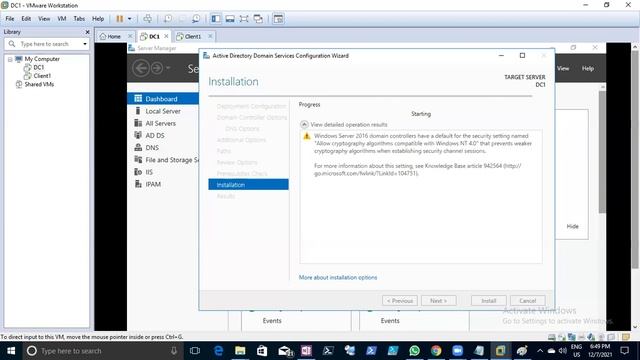
Task: Click Hide in the Server Manager welcome tile
Action: (x=573, y=227)
